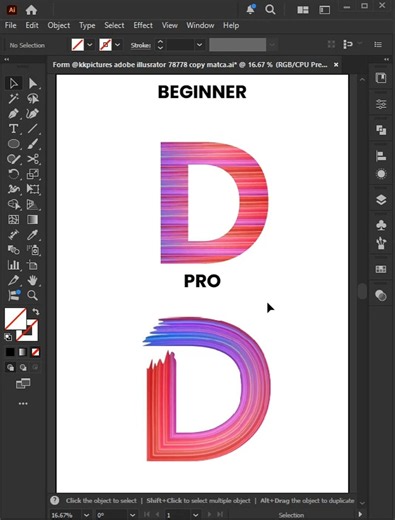The image size is (395, 520).
Task: Open the Window menu
Action: pyautogui.click(x=200, y=25)
